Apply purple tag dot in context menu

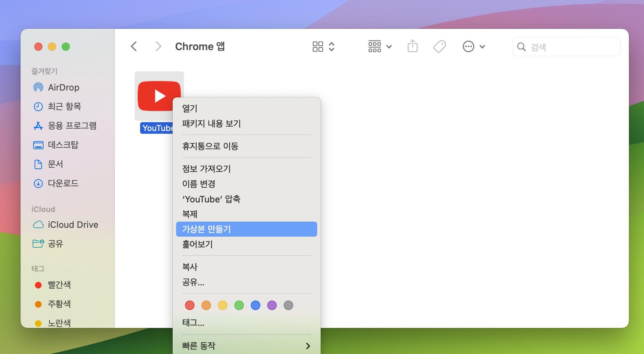pos(272,305)
